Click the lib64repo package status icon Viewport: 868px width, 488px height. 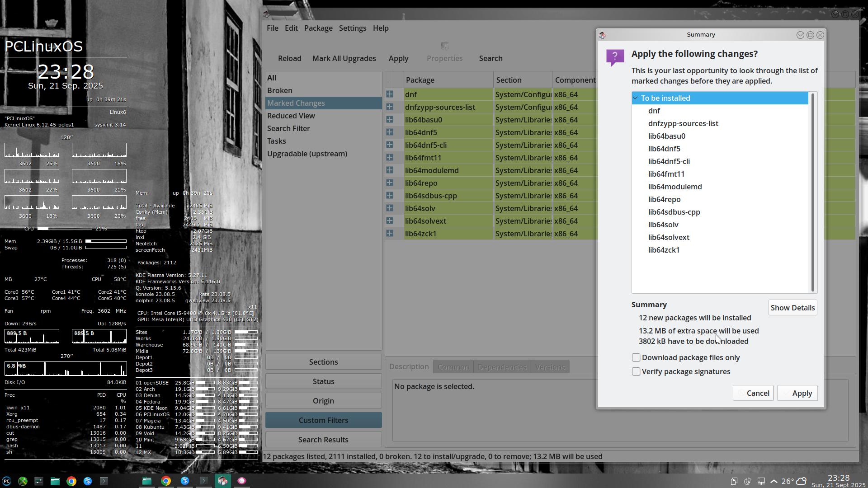390,183
